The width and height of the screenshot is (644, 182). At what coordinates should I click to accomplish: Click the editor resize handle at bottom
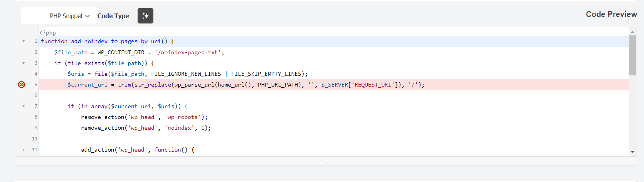(x=328, y=161)
